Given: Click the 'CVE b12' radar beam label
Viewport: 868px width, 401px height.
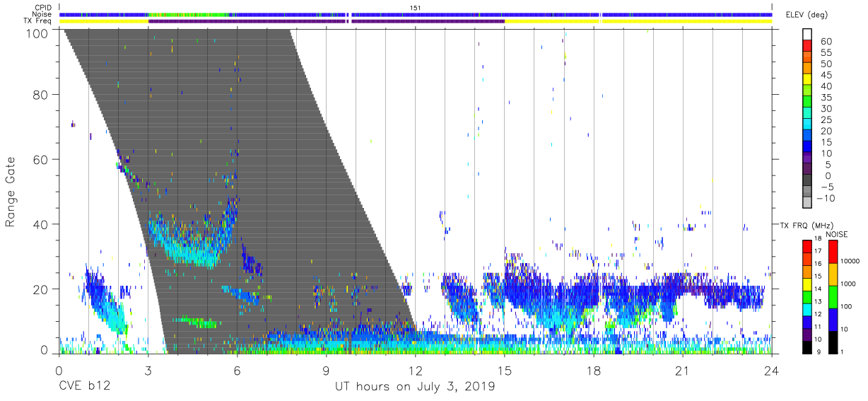Looking at the screenshot, I should tap(85, 387).
